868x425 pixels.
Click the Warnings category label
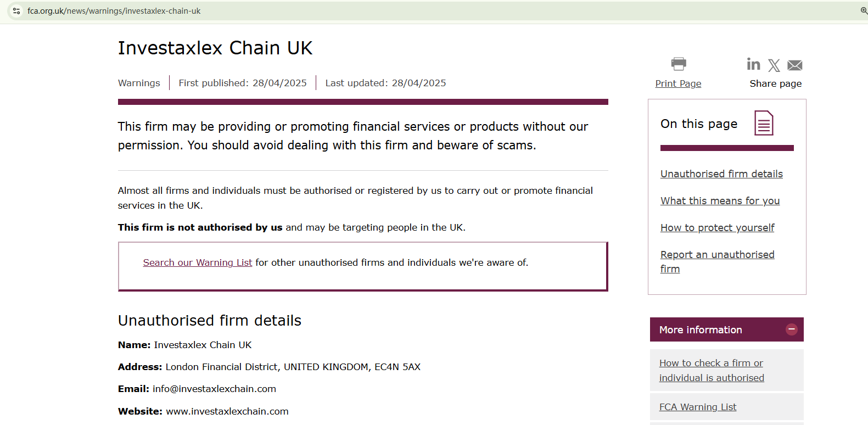click(x=139, y=83)
